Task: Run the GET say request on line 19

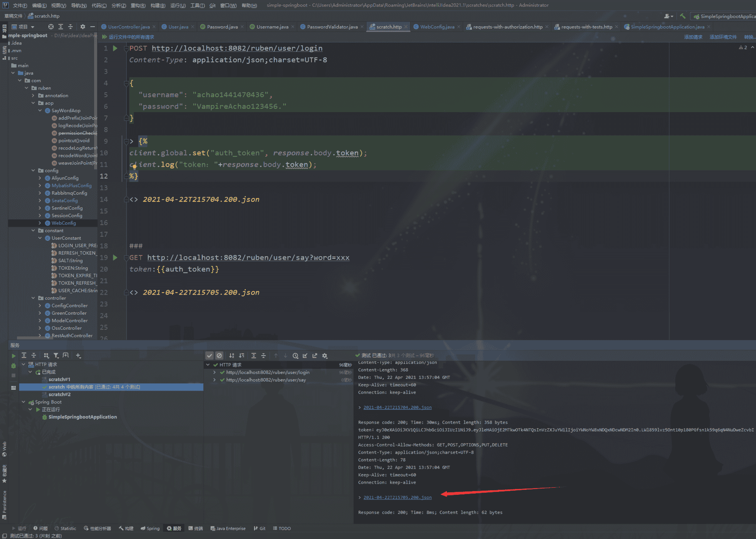Action: (x=115, y=258)
